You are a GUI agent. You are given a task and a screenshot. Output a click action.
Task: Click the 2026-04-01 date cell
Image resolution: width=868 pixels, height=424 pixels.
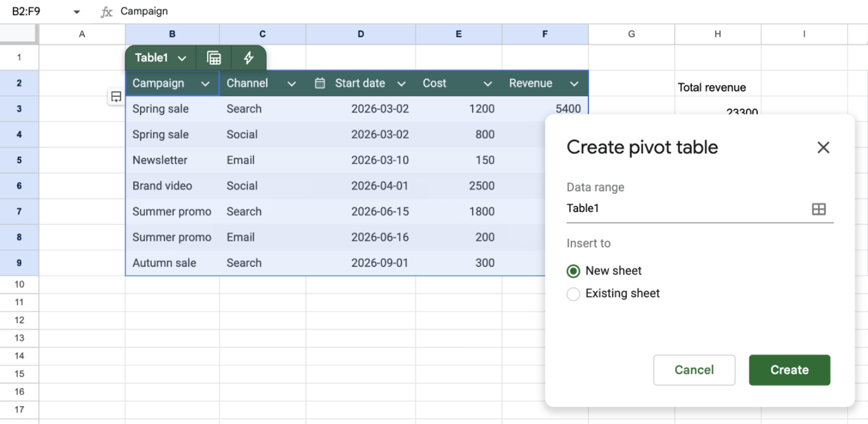pos(361,186)
